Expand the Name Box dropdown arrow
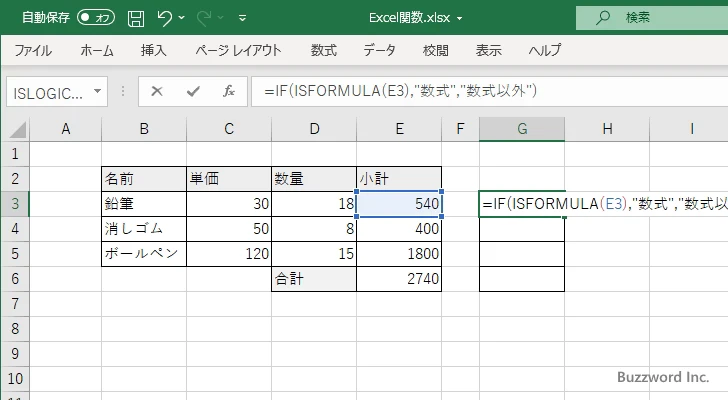Viewport: 728px width, 400px height. (98, 91)
